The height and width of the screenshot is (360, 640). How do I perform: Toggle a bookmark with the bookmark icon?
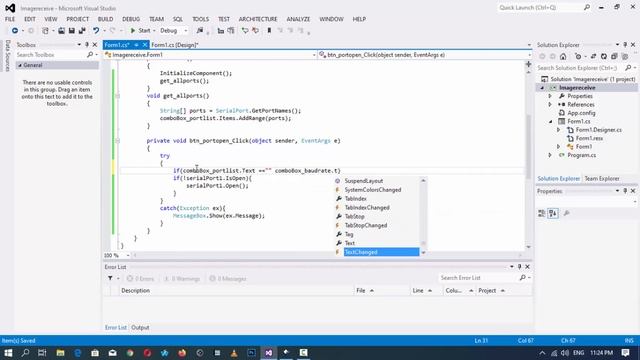point(269,31)
